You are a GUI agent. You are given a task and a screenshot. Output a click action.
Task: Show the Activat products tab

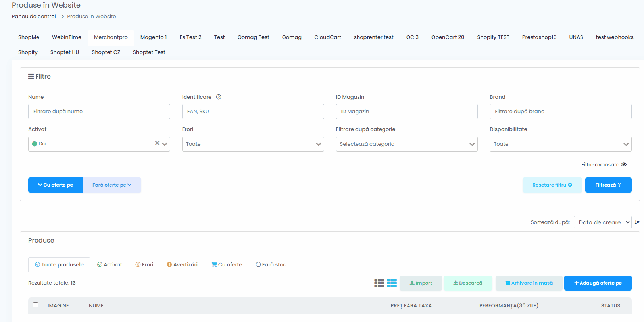coord(110,264)
